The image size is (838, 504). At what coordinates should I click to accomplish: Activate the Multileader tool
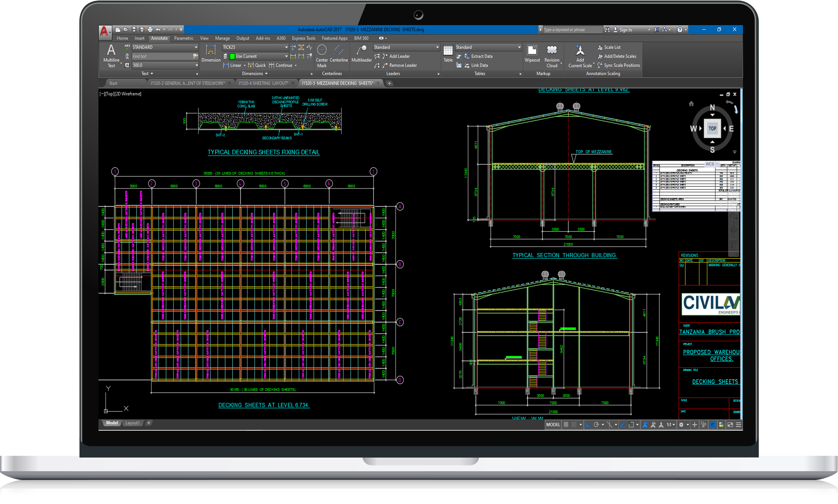pyautogui.click(x=361, y=53)
